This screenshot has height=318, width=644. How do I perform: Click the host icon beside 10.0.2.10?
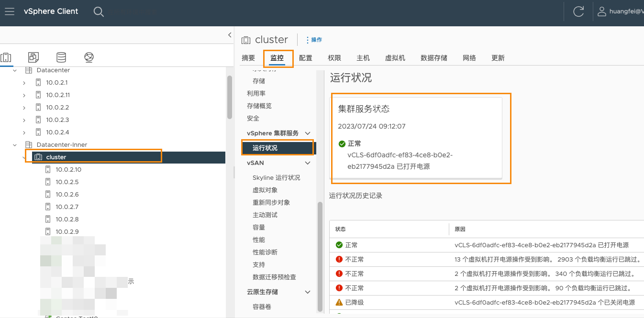(x=48, y=170)
